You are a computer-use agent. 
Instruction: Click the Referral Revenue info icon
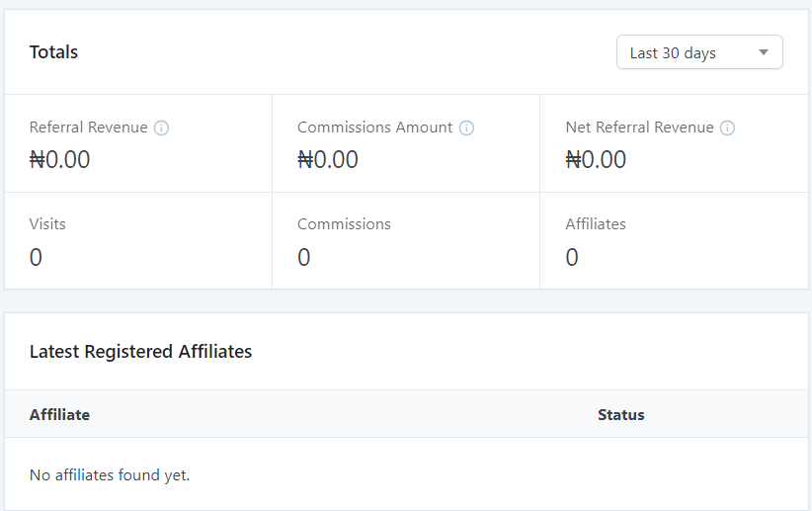[x=161, y=128]
